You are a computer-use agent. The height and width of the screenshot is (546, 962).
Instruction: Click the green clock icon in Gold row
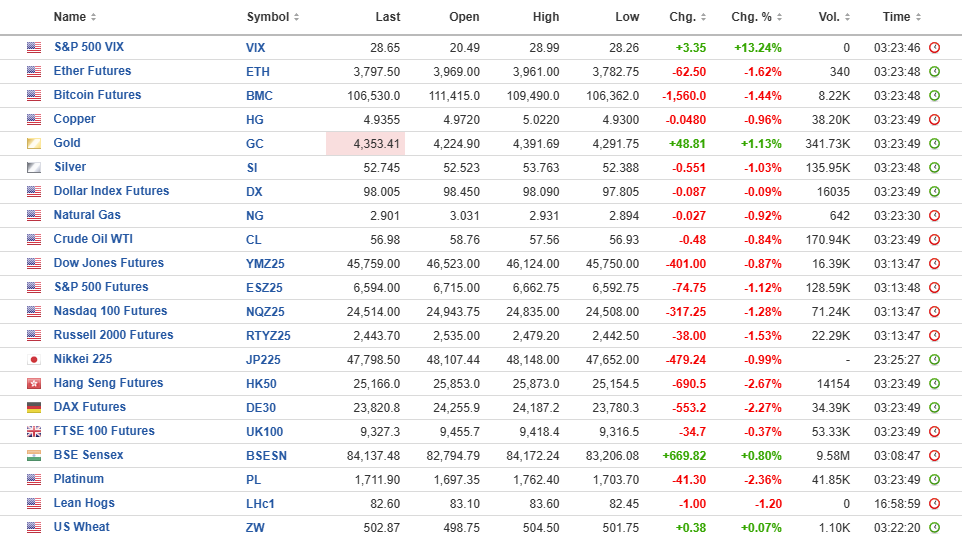pos(934,144)
